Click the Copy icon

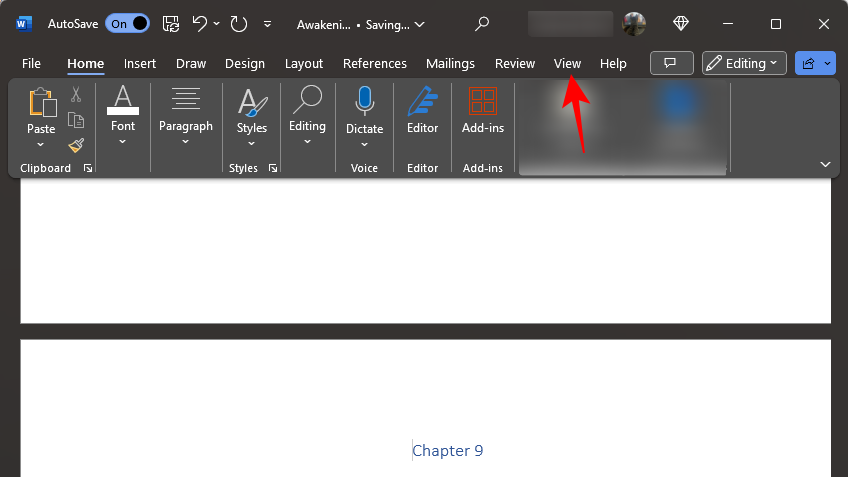tap(76, 120)
